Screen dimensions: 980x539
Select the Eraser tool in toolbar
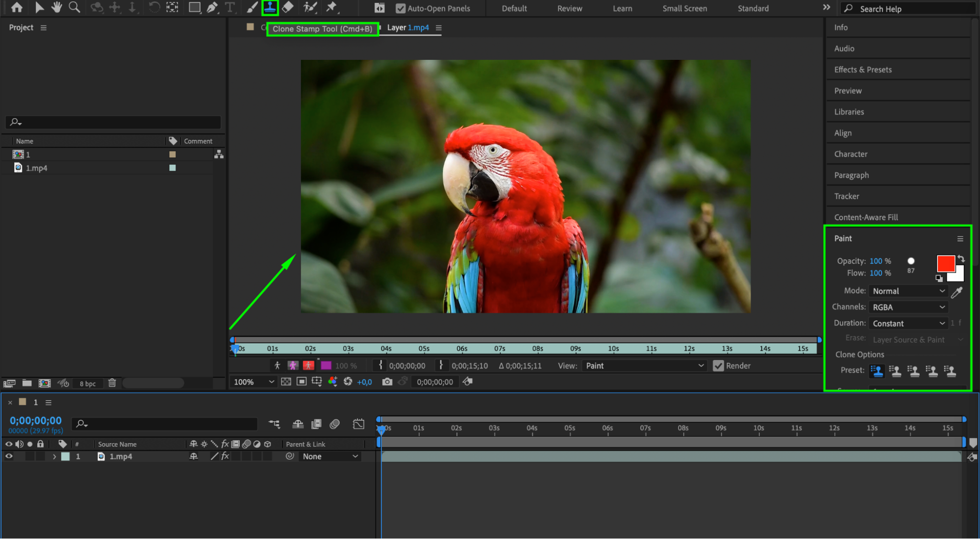(x=288, y=7)
